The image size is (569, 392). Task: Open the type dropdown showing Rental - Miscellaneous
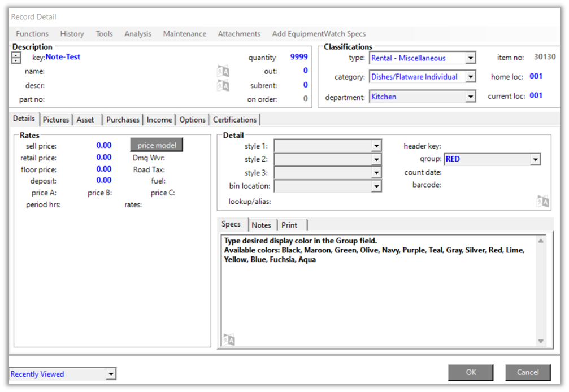(471, 58)
